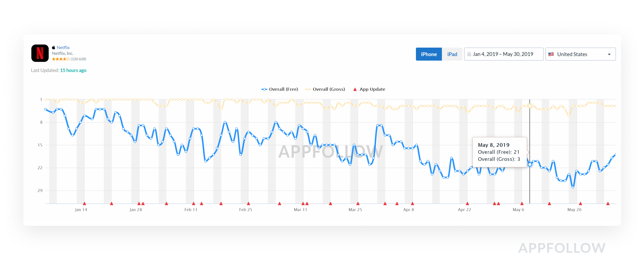Click the highlighted May 8 point on the blue Free line
644x270 pixels.
(530, 165)
